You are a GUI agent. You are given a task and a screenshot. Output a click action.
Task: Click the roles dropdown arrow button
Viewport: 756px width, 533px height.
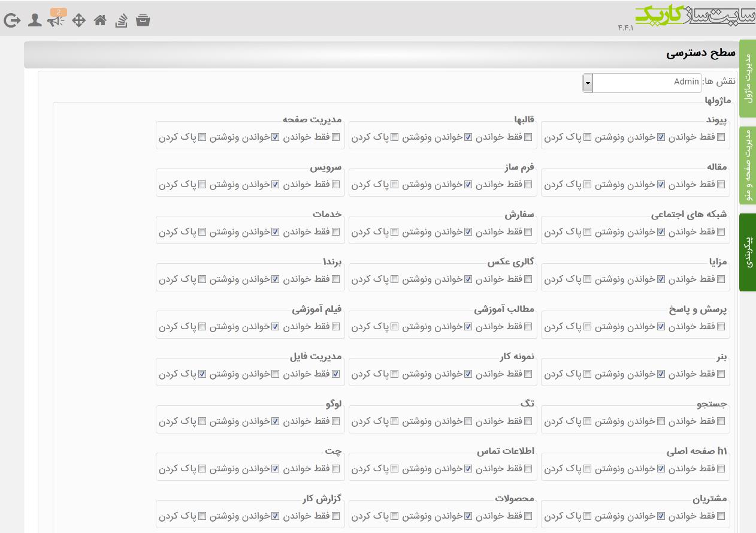588,83
